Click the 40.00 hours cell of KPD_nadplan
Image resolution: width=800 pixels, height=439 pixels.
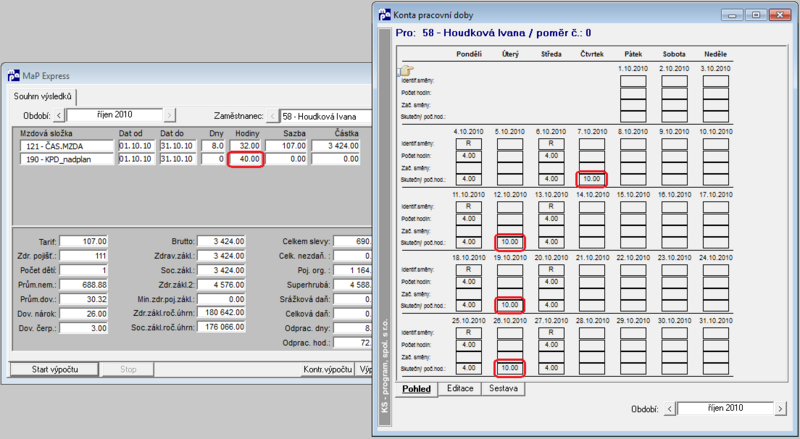[x=246, y=159]
